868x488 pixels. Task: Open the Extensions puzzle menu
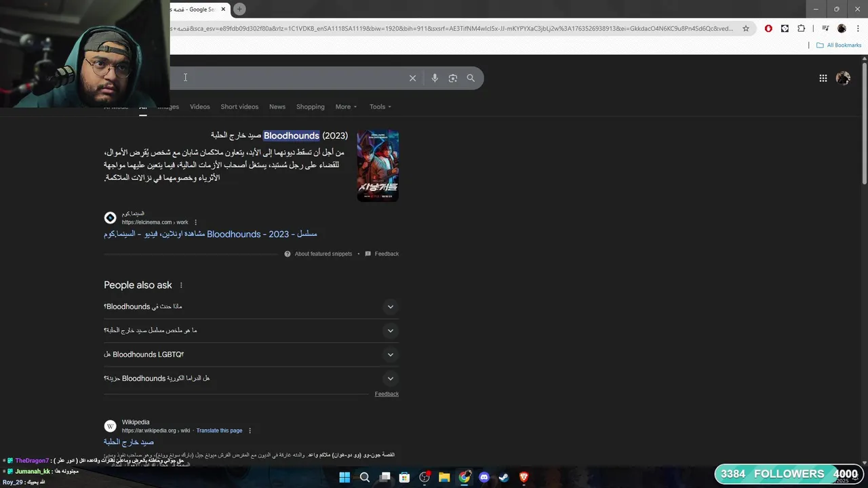pos(802,28)
